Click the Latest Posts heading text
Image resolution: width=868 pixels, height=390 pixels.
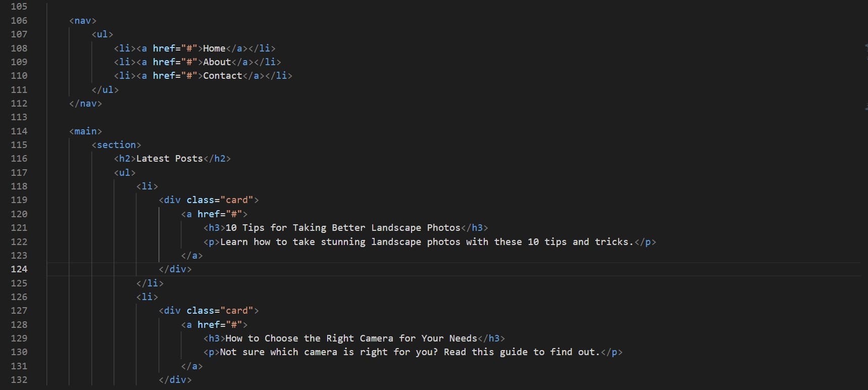170,159
